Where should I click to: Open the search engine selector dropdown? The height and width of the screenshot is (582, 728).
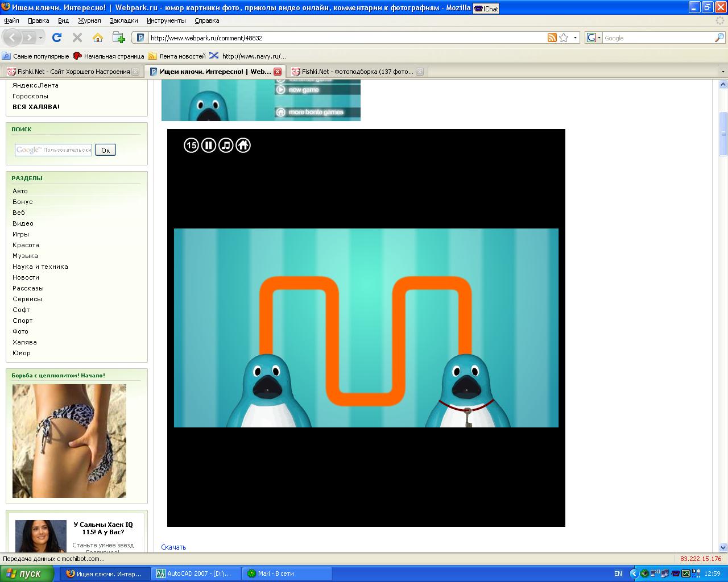[593, 38]
